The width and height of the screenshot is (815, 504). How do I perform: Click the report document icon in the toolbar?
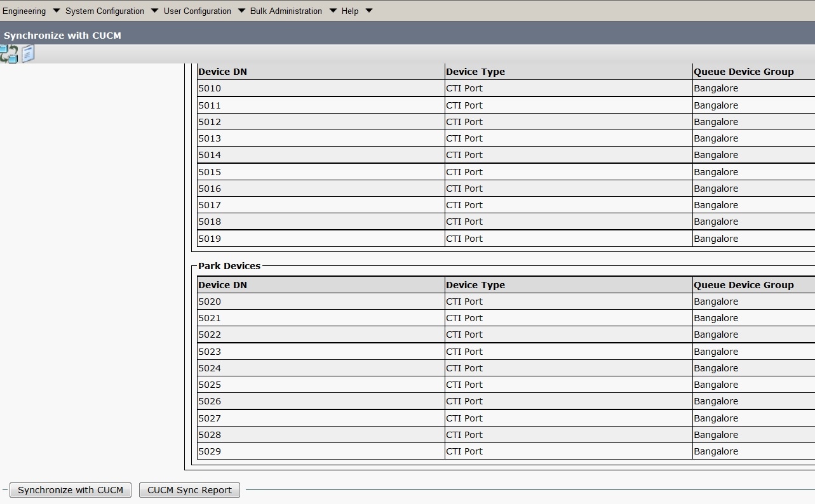click(28, 54)
